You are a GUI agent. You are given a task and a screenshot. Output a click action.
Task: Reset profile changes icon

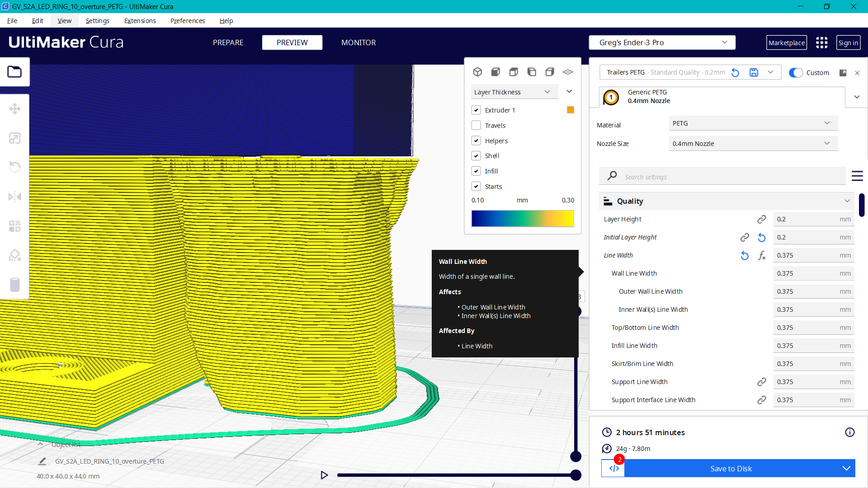[735, 72]
